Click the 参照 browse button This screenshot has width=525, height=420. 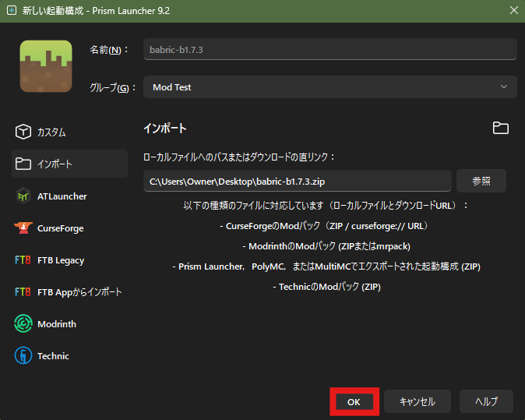click(481, 182)
